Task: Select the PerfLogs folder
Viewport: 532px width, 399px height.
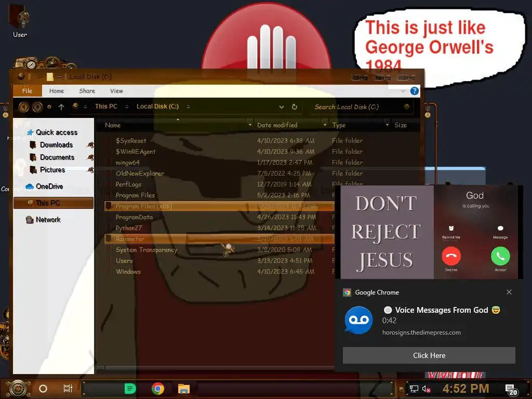Action: click(128, 184)
